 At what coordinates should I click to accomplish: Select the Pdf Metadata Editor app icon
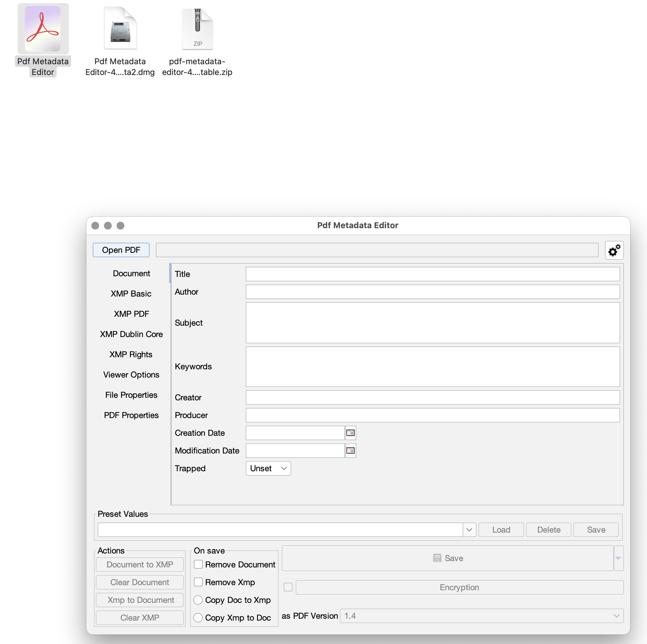tap(42, 29)
